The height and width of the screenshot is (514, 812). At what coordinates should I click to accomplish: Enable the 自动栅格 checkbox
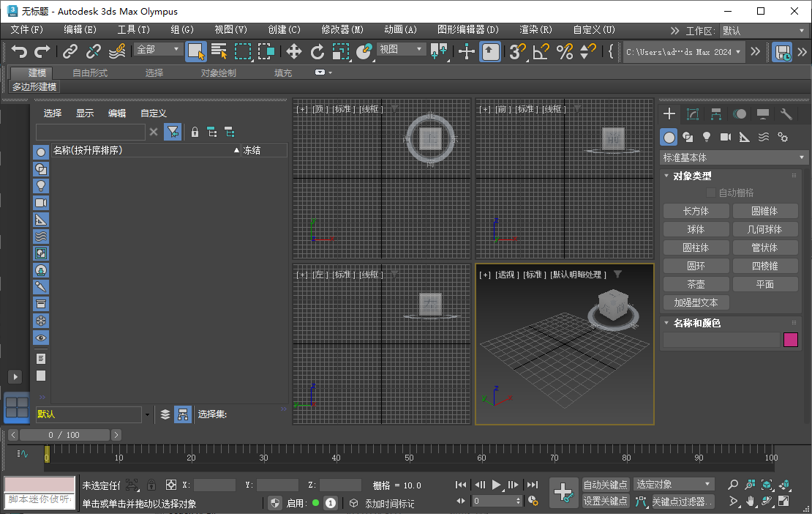click(x=711, y=193)
